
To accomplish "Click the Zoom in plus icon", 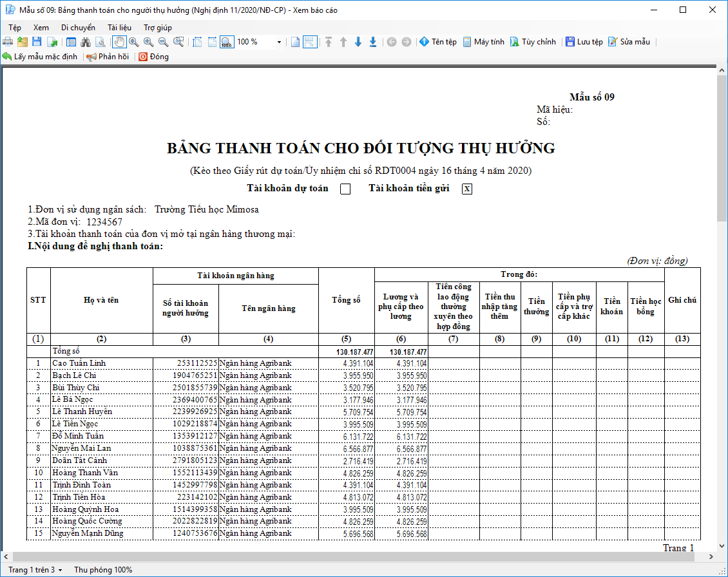I will pos(149,42).
